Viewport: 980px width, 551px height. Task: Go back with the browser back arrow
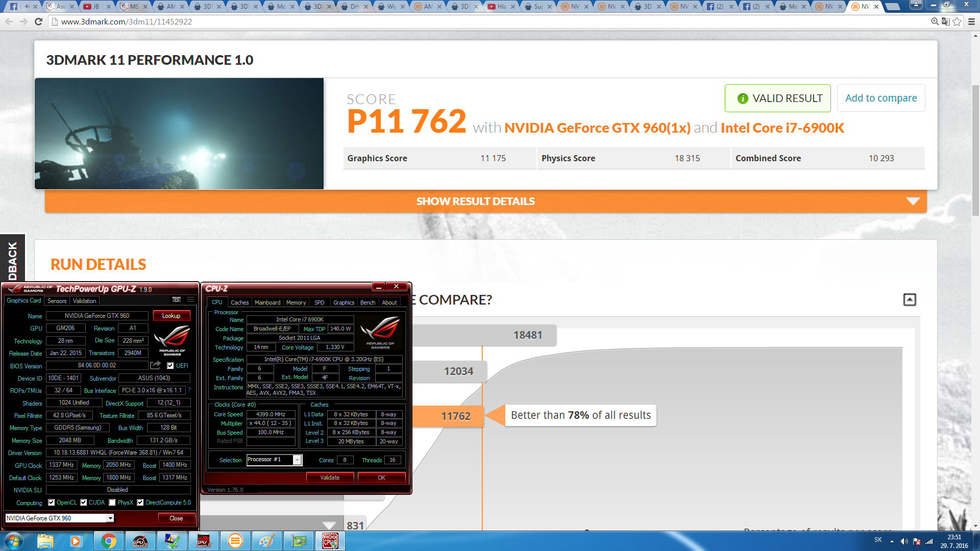point(9,21)
